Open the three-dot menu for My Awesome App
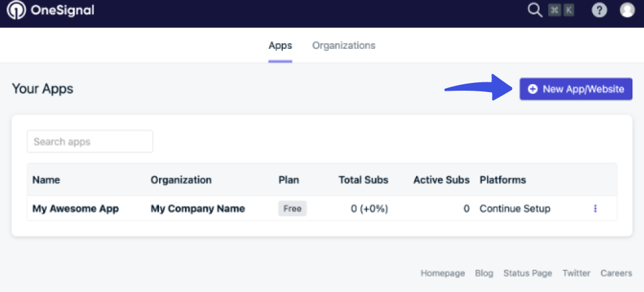The width and height of the screenshot is (644, 292). tap(595, 209)
